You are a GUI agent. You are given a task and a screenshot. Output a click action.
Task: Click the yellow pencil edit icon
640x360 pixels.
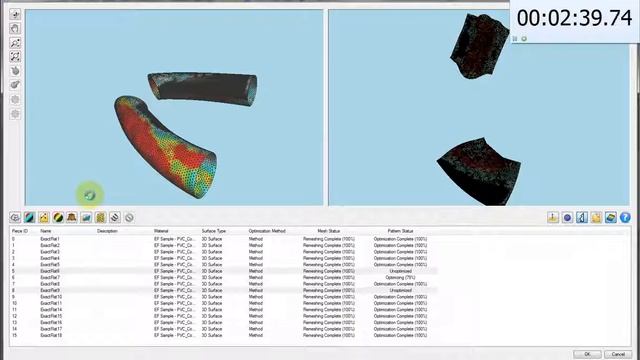tap(44, 218)
